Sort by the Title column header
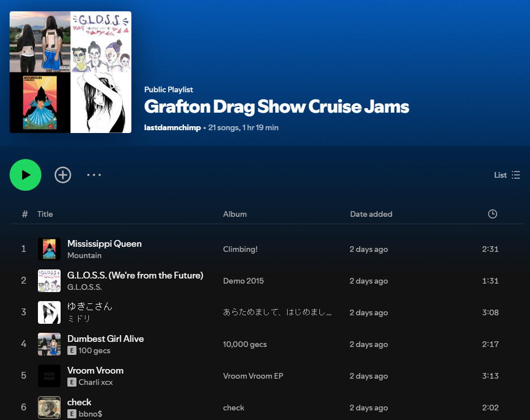Image resolution: width=530 pixels, height=420 pixels. 45,214
